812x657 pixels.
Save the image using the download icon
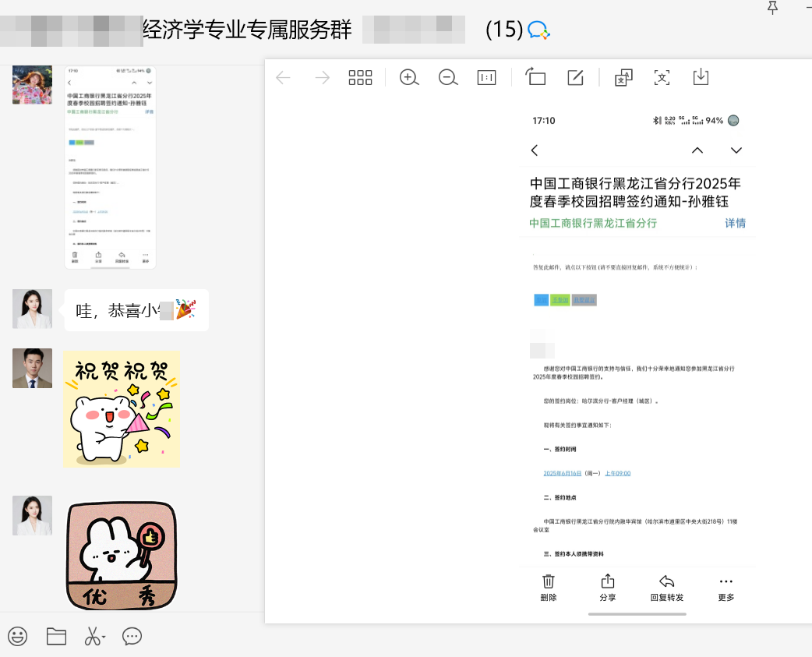701,76
